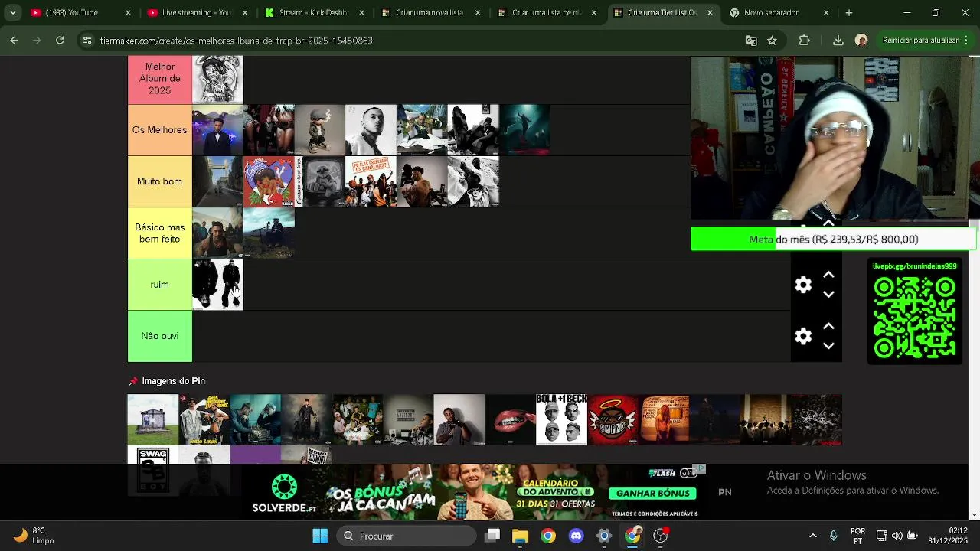Move the ruim row up with its arrow
The height and width of the screenshot is (551, 980).
(x=828, y=275)
